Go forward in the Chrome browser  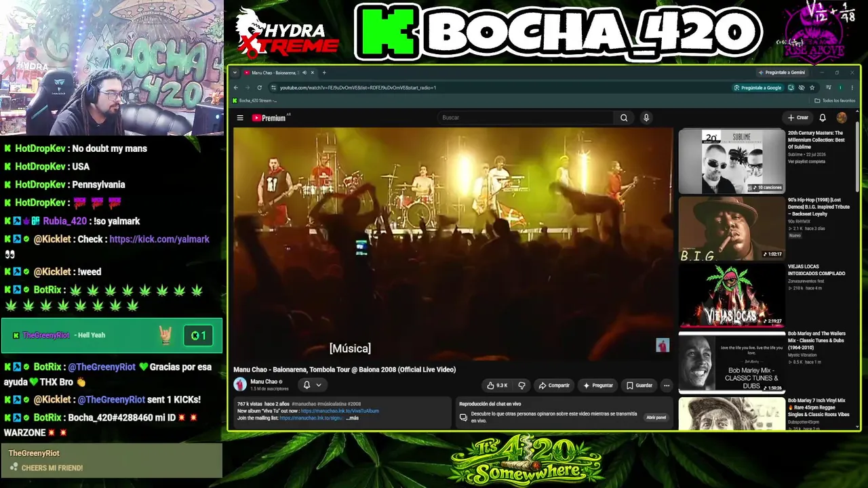click(x=248, y=87)
